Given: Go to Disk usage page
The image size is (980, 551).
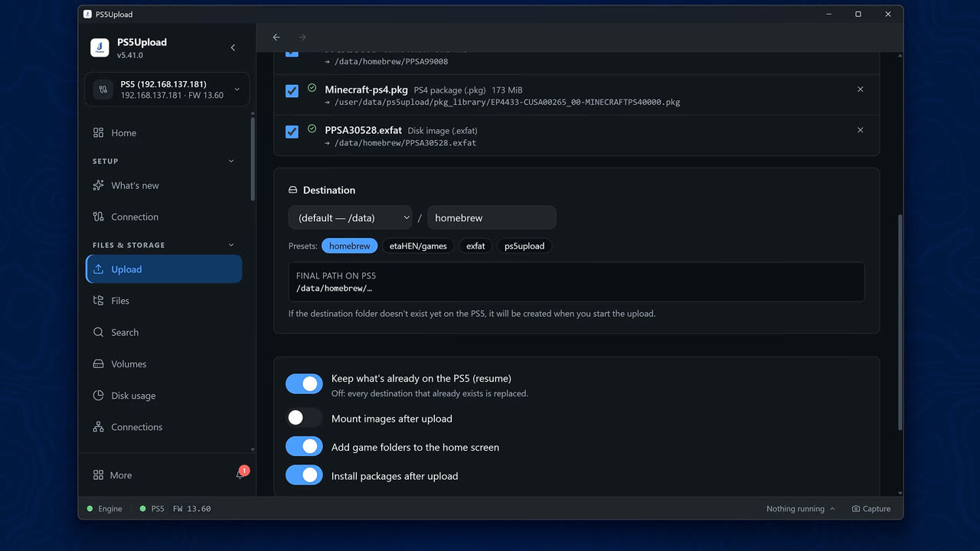Looking at the screenshot, I should (164, 396).
